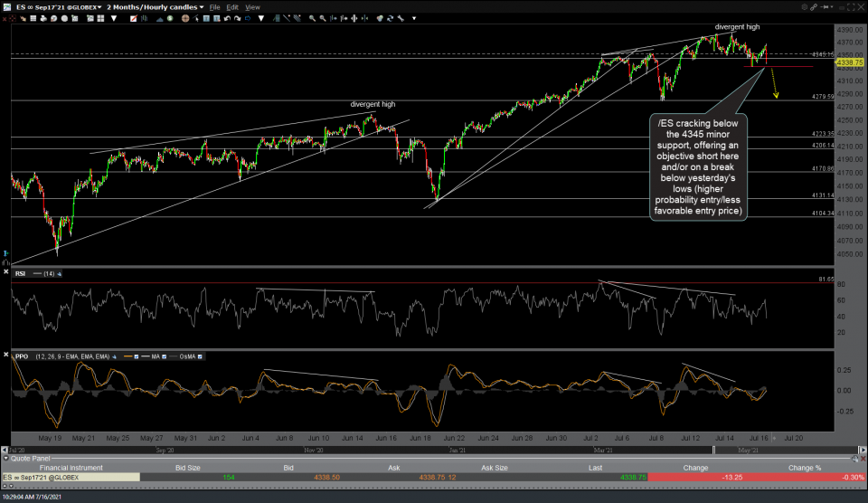Open the grid table icon in toolbar
The width and height of the screenshot is (868, 503).
click(33, 18)
